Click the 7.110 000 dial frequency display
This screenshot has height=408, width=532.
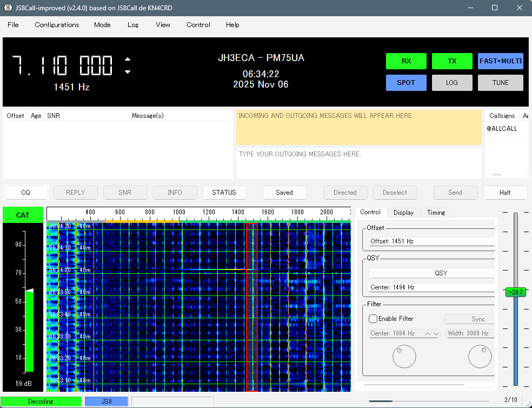tap(63, 66)
